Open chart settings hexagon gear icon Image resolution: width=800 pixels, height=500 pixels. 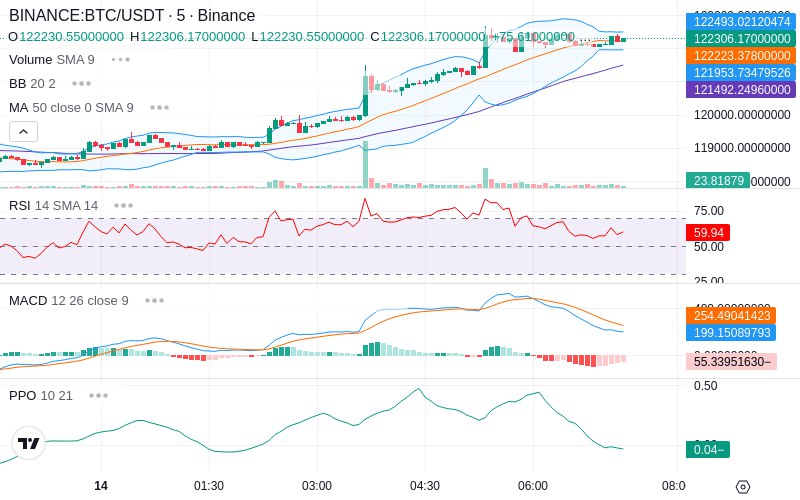[x=743, y=487]
